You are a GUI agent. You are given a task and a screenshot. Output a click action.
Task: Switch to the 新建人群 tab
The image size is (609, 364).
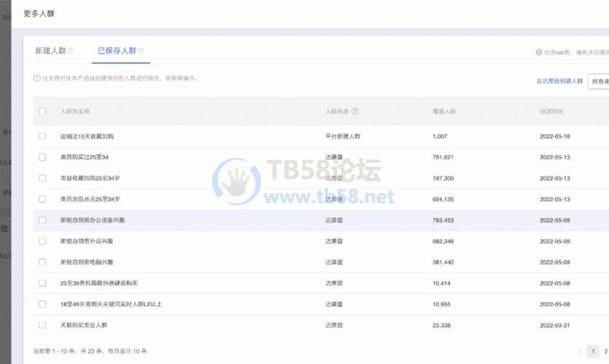point(50,51)
